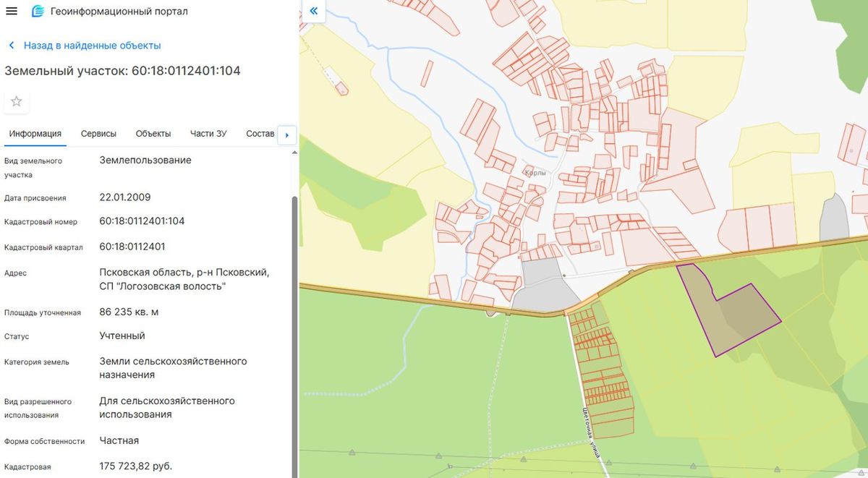Click the Геоинформационный портал logo icon

coord(38,12)
